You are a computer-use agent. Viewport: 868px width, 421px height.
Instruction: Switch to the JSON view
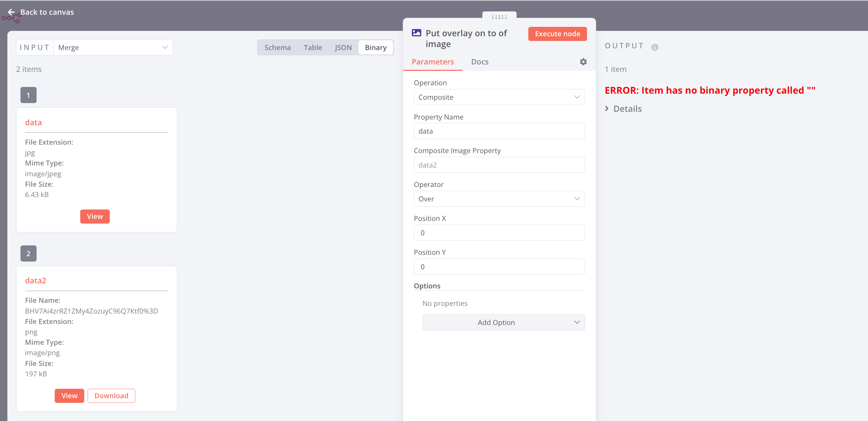coord(343,48)
